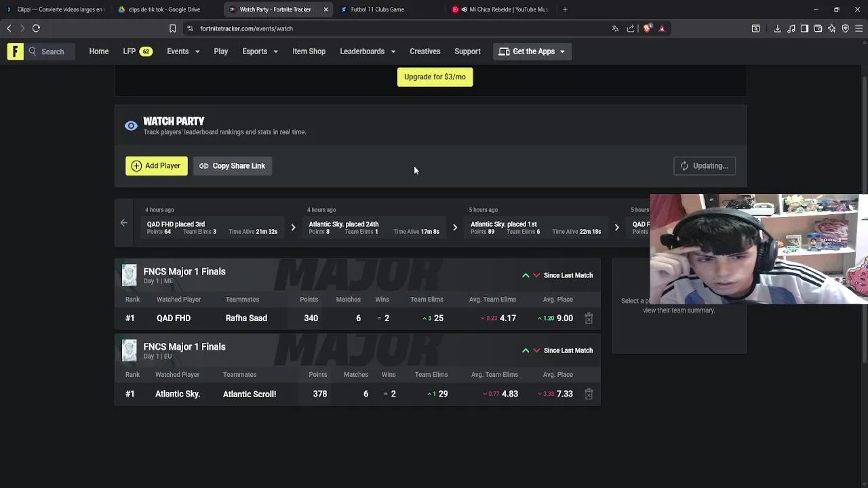This screenshot has height=488, width=868.
Task: Click the URL address bar
Action: [x=400, y=28]
